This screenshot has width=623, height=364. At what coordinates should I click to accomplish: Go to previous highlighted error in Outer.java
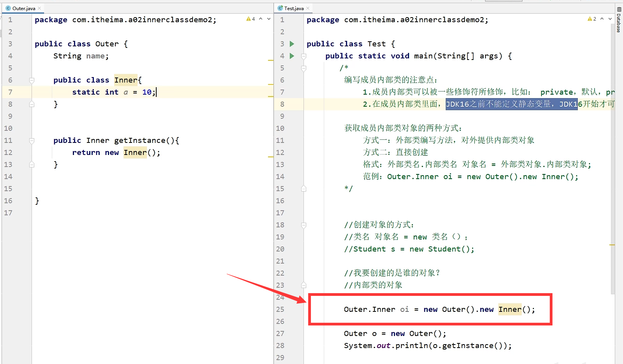pyautogui.click(x=261, y=19)
